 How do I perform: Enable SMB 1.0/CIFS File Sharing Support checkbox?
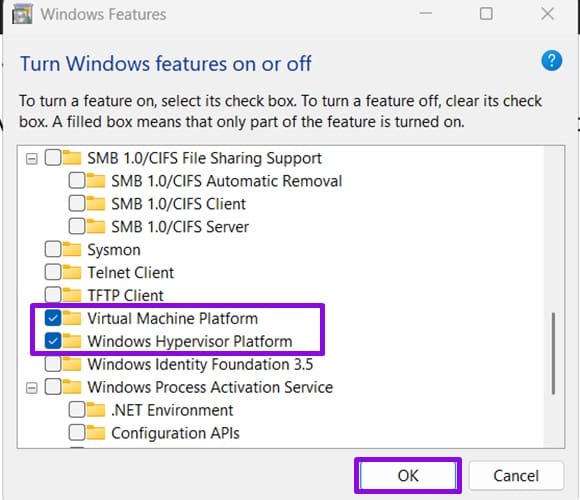pyautogui.click(x=53, y=158)
